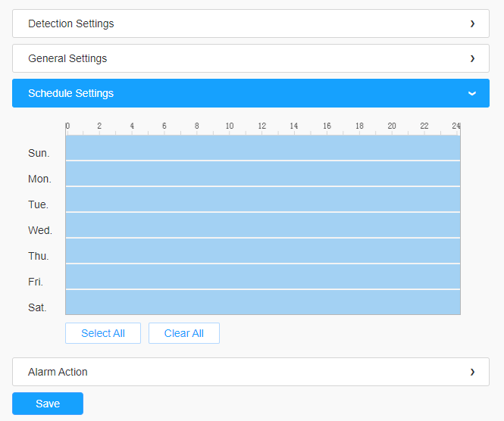Viewport: 504px width, 421px height.
Task: Expand the General Settings chevron arrow
Action: [x=472, y=58]
